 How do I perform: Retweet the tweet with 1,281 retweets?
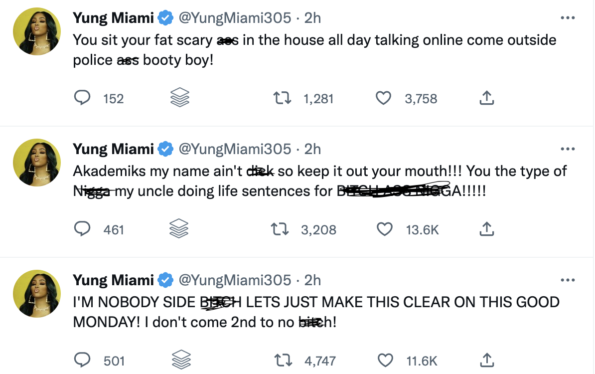click(x=282, y=98)
